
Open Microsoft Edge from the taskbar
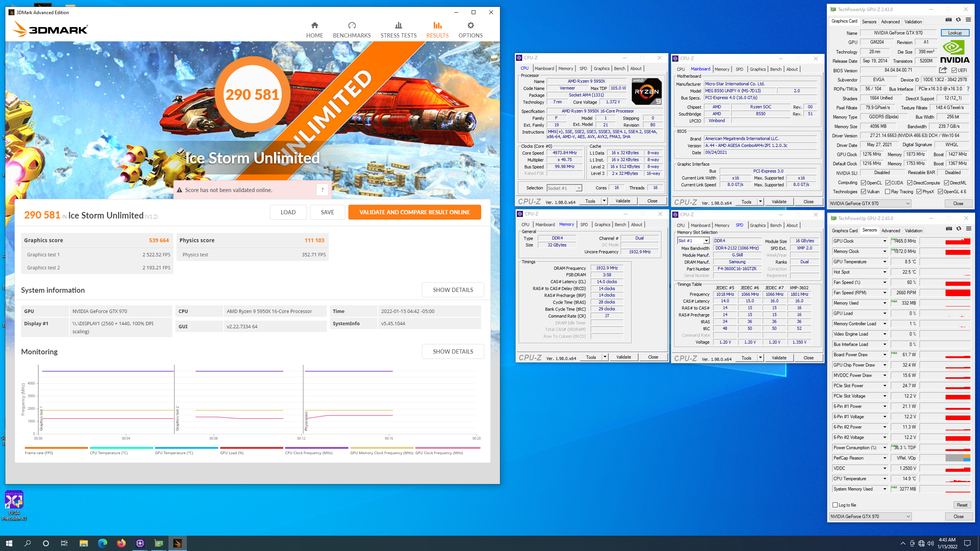102,543
